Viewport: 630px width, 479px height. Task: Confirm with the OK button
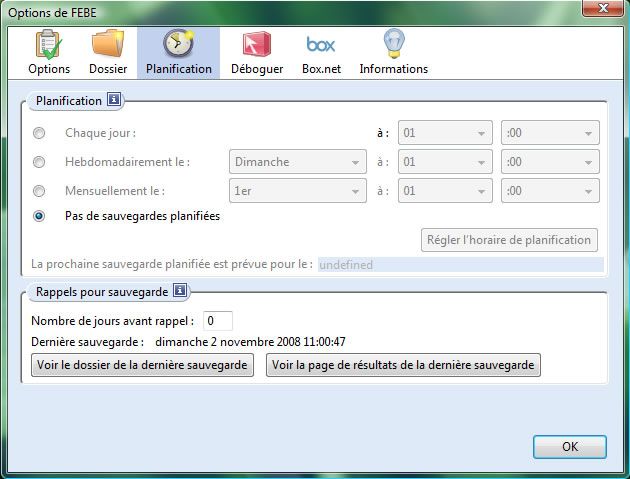click(x=570, y=447)
